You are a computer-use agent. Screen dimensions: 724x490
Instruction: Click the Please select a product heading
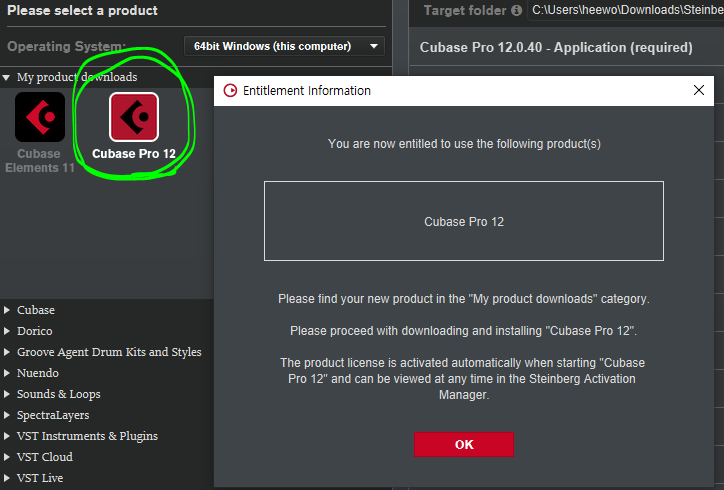[83, 11]
